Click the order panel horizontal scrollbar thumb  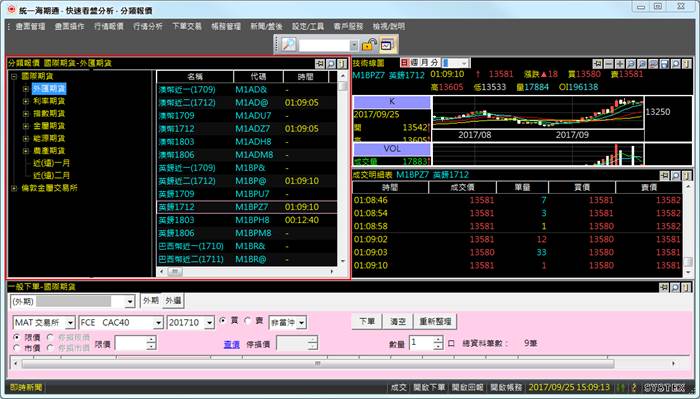coord(318,364)
